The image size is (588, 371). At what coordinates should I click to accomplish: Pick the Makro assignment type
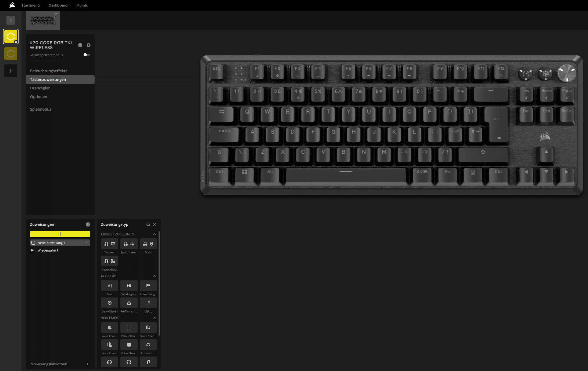pos(148,303)
